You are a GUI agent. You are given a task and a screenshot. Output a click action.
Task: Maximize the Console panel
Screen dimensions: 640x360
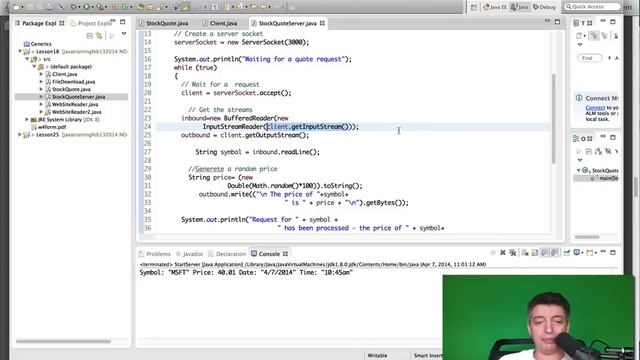coord(613,253)
